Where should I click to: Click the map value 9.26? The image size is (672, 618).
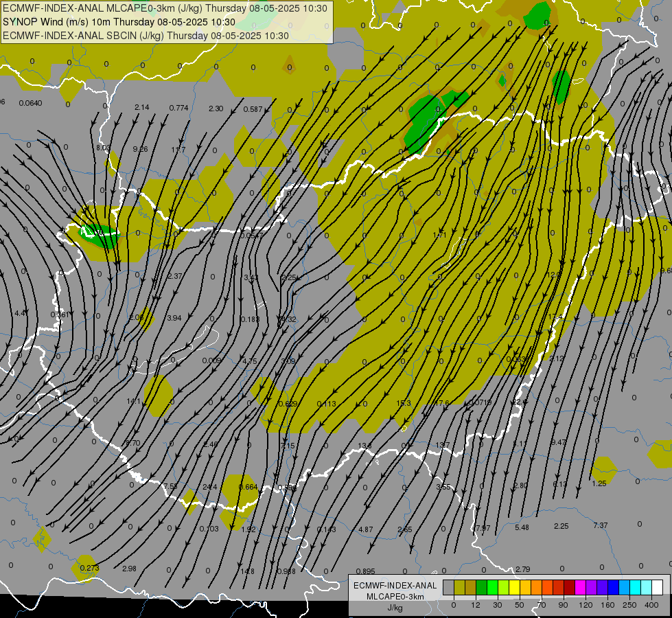(140, 149)
